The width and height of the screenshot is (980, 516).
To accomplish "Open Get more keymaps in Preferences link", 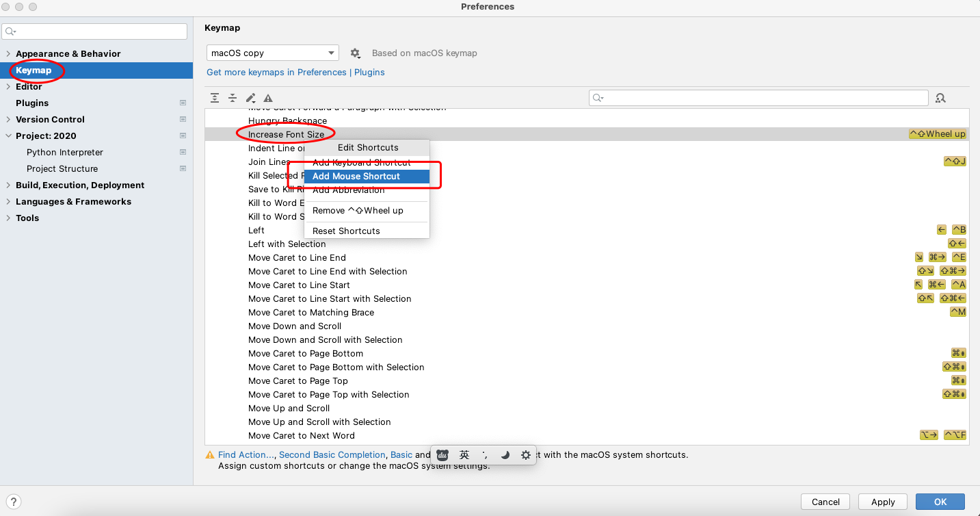I will [295, 72].
